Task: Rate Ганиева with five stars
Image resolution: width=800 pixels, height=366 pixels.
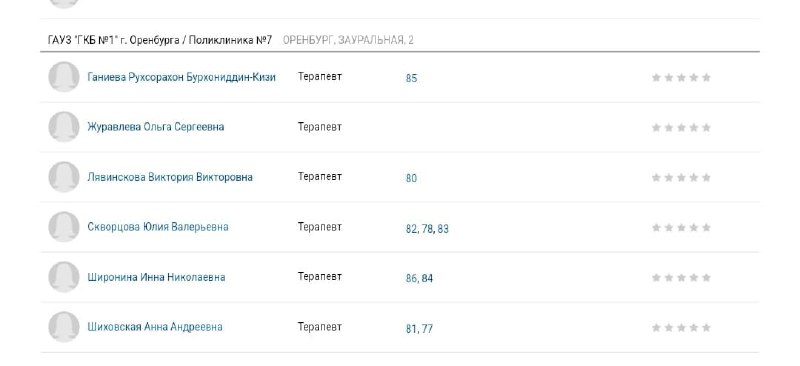Action: 706,78
